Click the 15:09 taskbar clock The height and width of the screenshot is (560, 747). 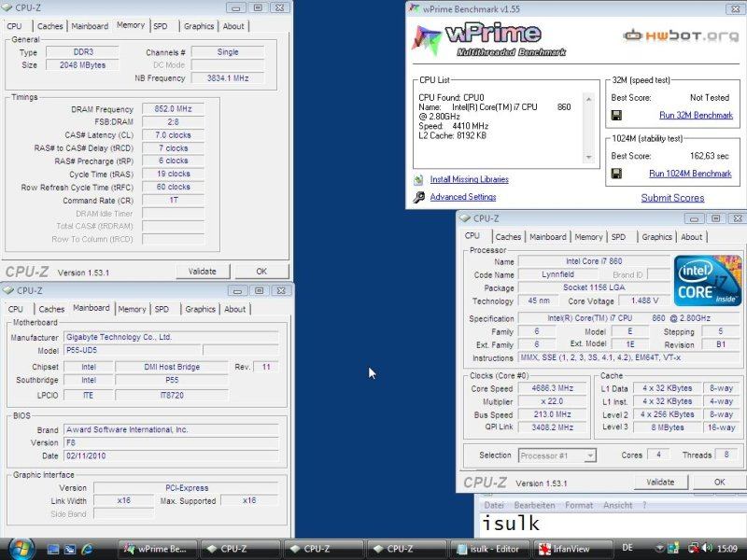(x=727, y=549)
